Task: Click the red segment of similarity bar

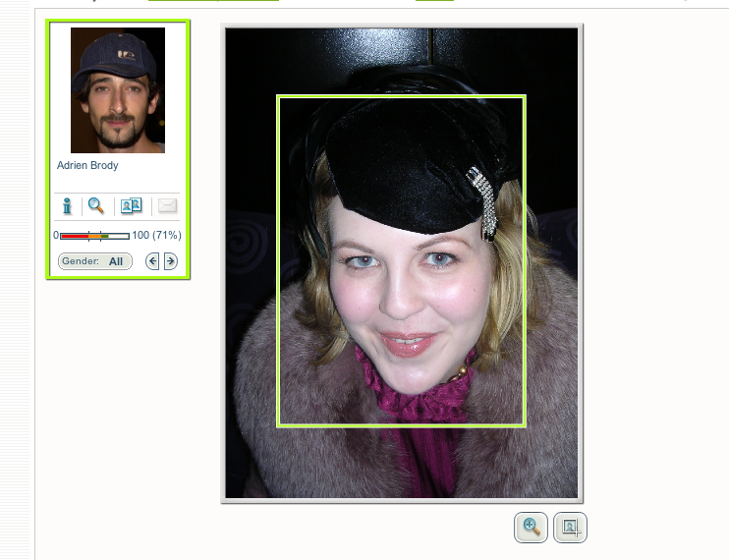Action: (x=74, y=236)
